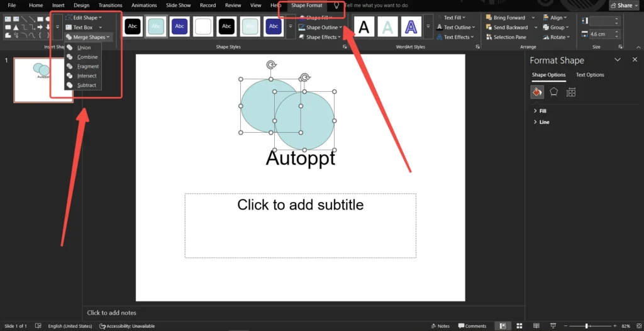Apply the purple outlined A WordArt style

point(411,26)
